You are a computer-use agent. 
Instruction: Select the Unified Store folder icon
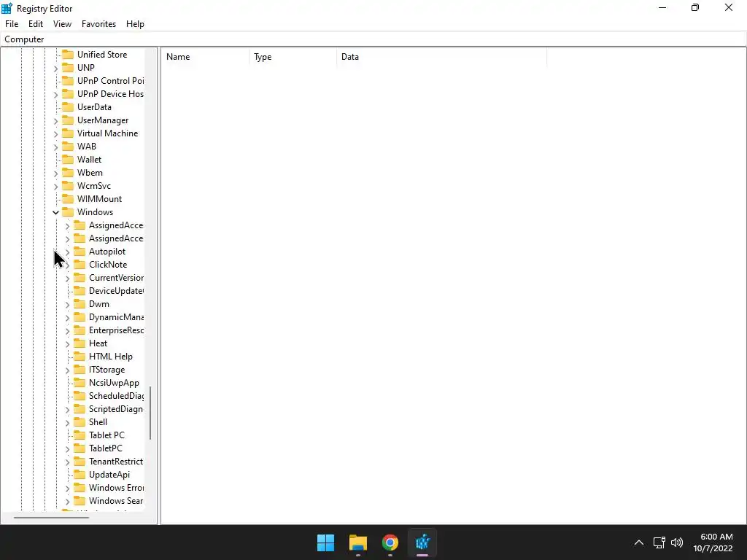click(x=68, y=54)
